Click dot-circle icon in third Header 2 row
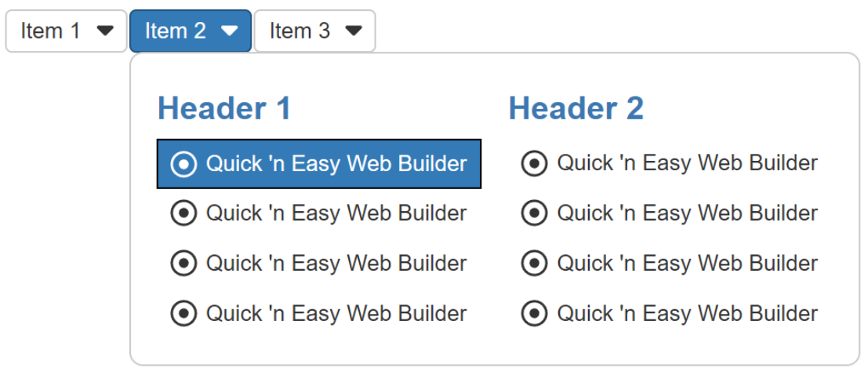868x372 pixels. 534,264
